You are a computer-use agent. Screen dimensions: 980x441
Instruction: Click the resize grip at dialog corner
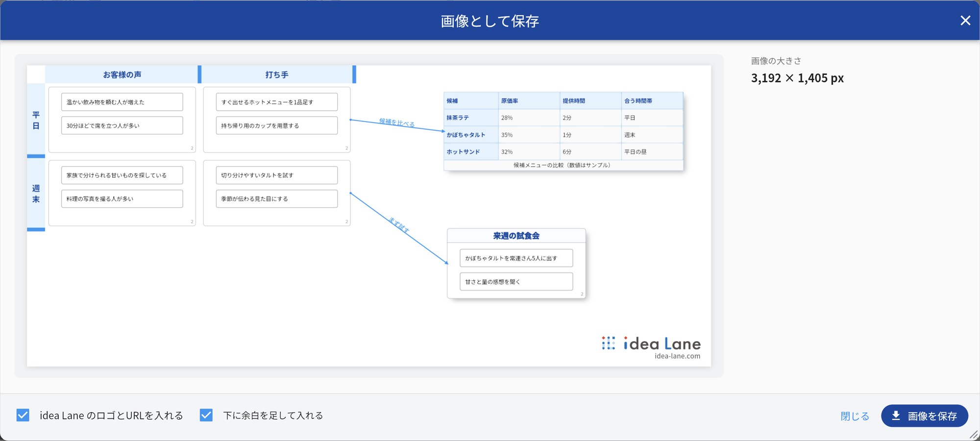(974, 435)
